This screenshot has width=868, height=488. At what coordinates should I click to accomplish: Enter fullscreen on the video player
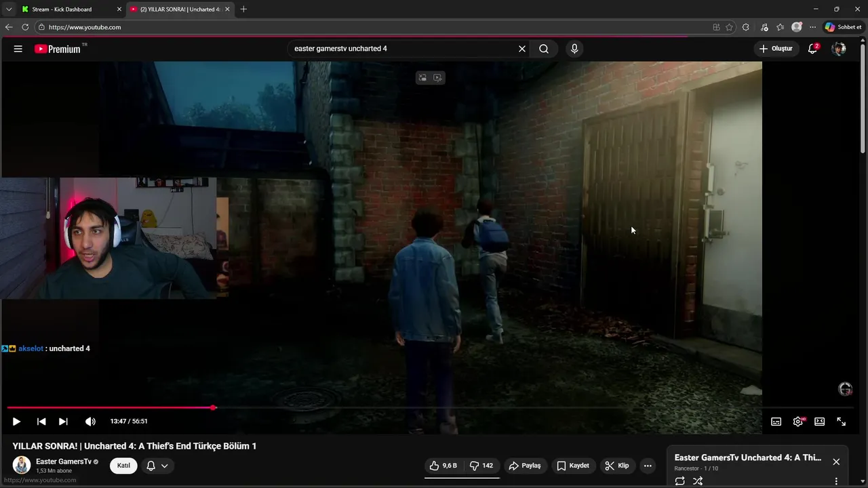pyautogui.click(x=841, y=422)
